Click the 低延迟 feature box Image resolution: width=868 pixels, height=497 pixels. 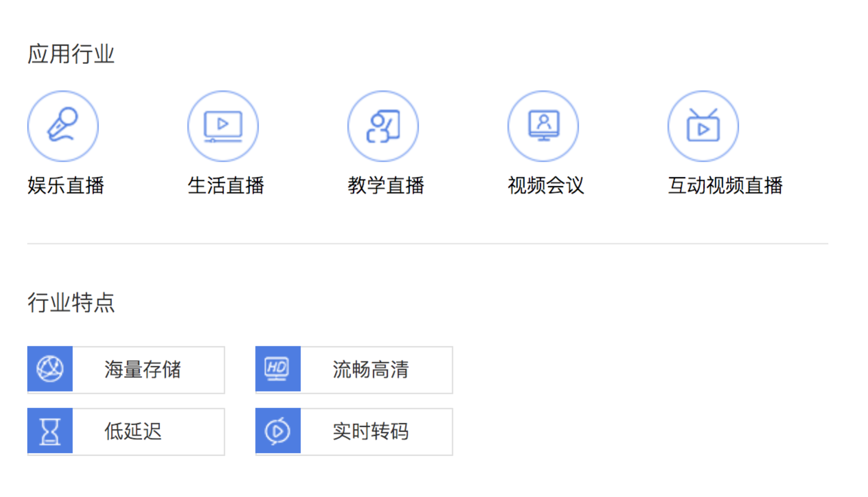click(133, 432)
